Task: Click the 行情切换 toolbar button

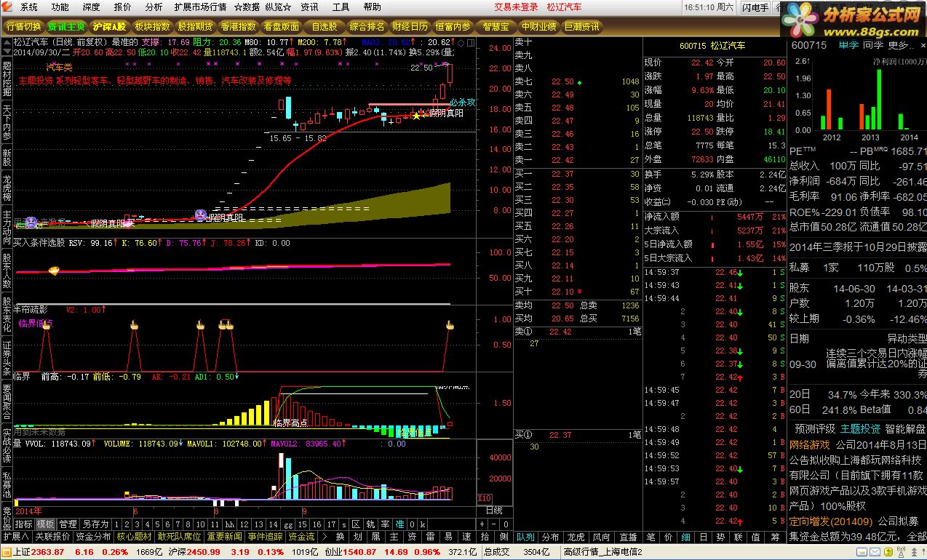Action: (24, 27)
